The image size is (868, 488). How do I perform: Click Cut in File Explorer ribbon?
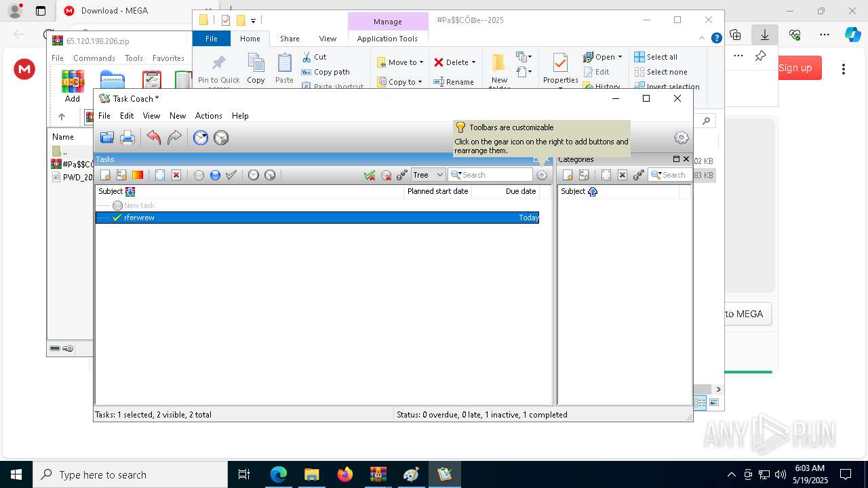pyautogui.click(x=315, y=57)
